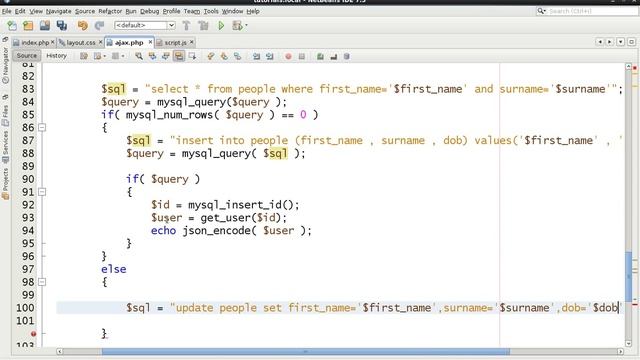Run the project with green play icon
The image size is (640, 360).
[x=221, y=26]
